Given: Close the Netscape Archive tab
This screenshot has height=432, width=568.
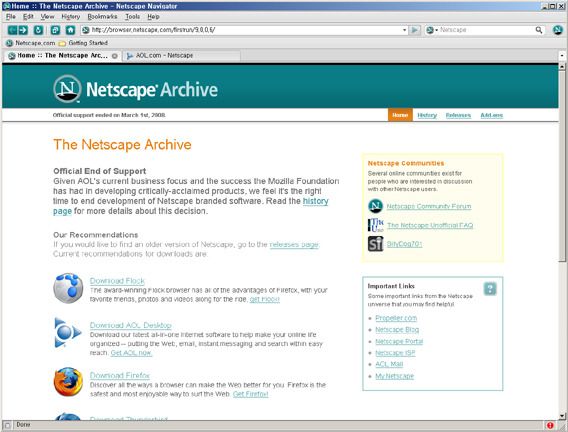Looking at the screenshot, I should [x=114, y=56].
